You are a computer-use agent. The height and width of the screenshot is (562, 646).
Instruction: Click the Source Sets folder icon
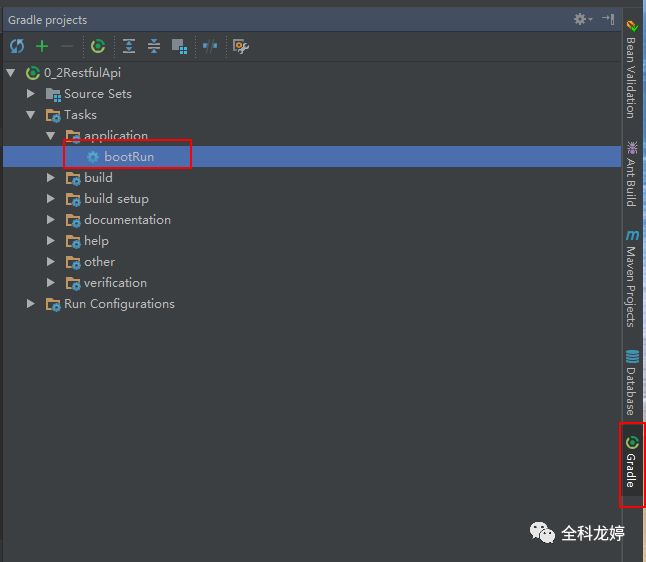coord(53,94)
